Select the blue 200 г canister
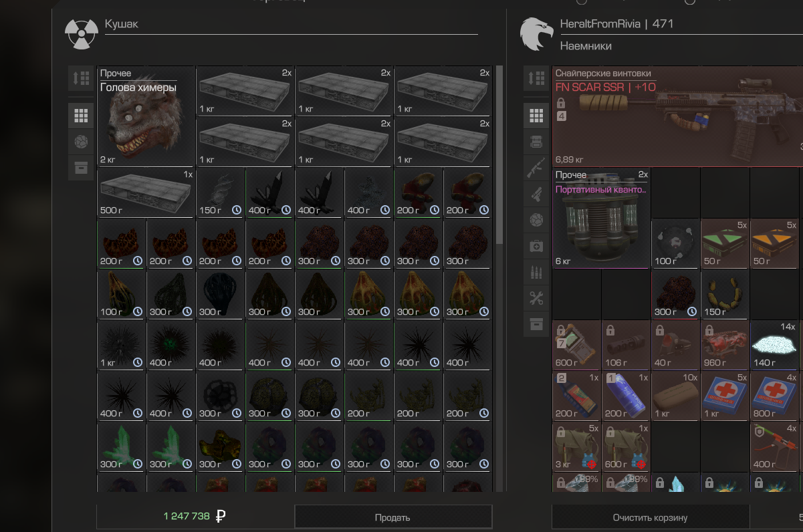 click(x=626, y=396)
